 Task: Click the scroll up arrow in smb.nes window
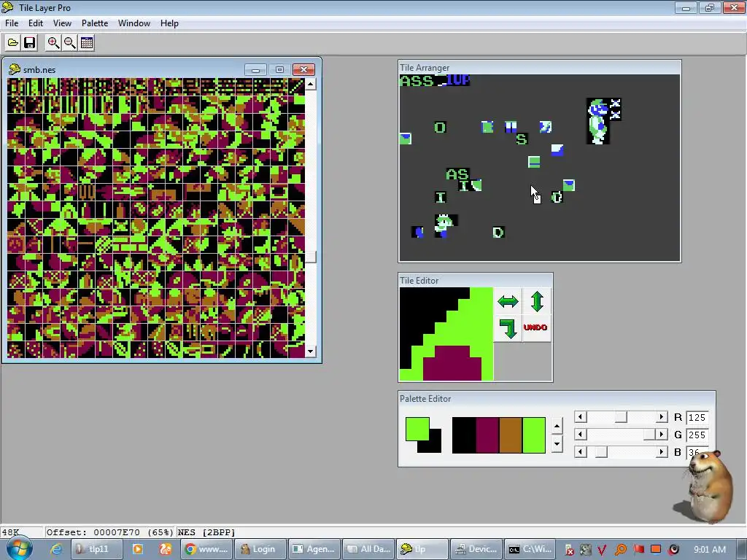[310, 85]
